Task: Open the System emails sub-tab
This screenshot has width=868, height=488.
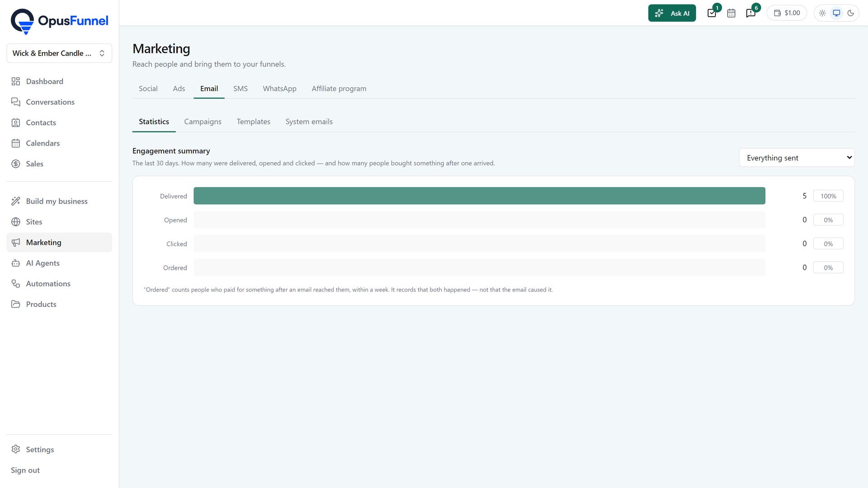Action: tap(309, 122)
